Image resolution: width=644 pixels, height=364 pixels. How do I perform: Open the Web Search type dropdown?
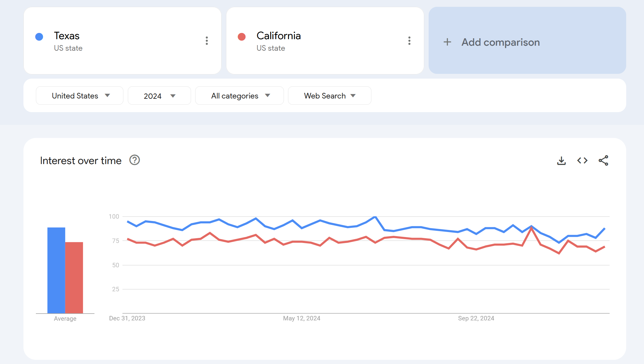tap(330, 96)
